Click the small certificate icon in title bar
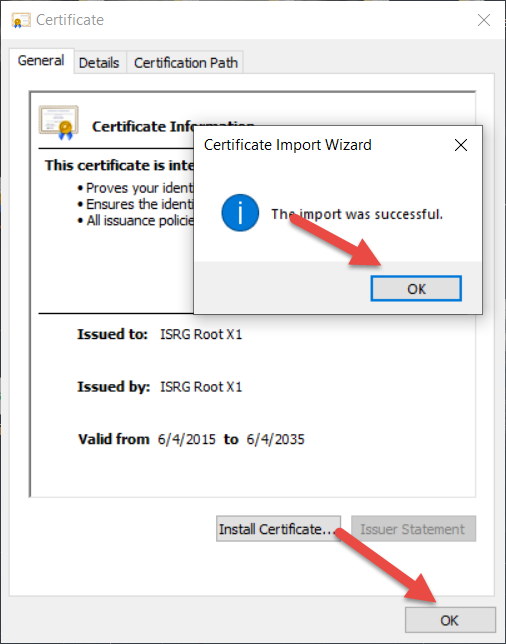Viewport: 506px width, 644px height. click(x=21, y=20)
